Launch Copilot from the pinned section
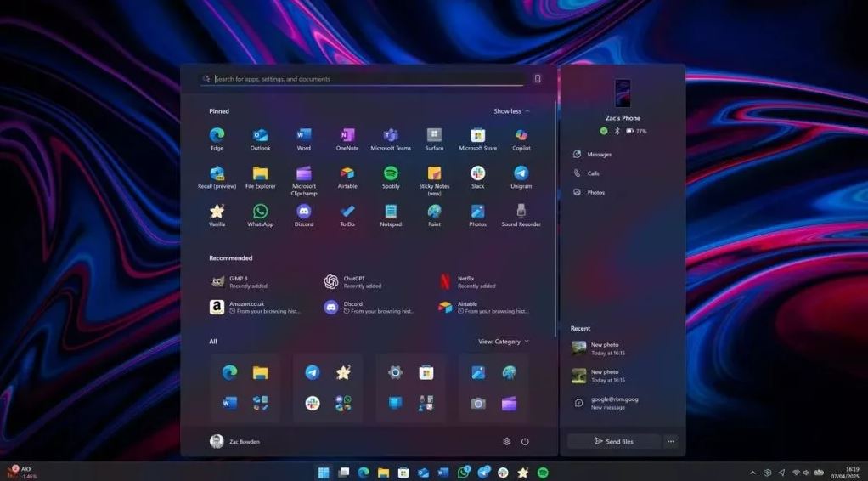Screen dimensions: 868x481 point(521,136)
